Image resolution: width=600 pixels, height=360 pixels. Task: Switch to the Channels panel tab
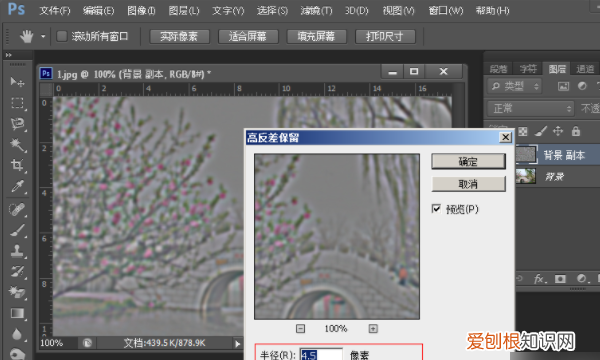[585, 69]
